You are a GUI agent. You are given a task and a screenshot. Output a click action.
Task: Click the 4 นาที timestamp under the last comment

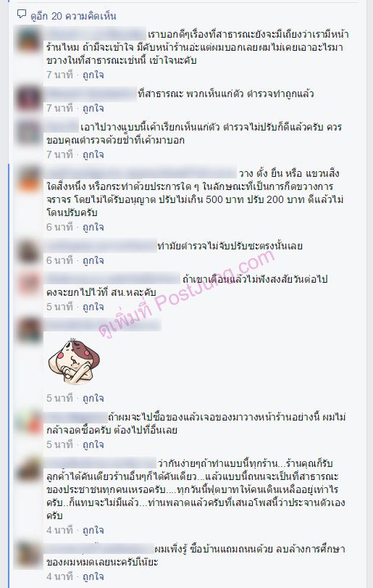pyautogui.click(x=59, y=576)
